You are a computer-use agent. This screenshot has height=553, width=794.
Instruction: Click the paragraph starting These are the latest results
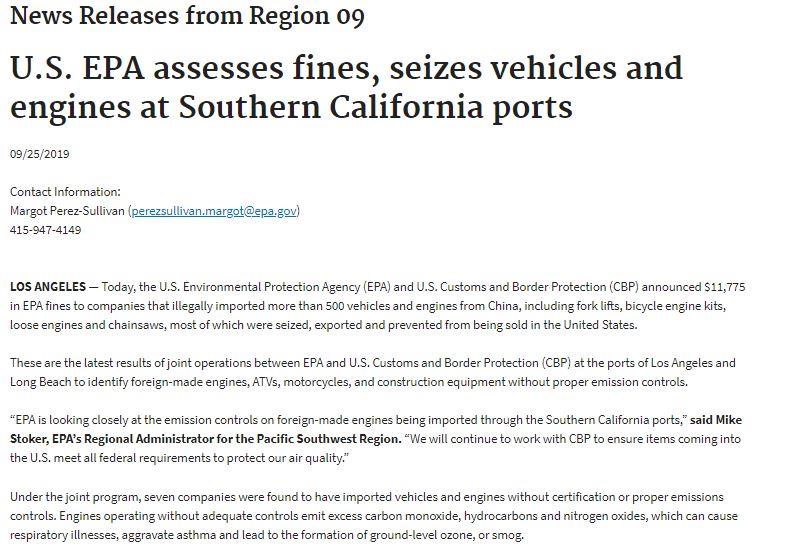pos(373,372)
